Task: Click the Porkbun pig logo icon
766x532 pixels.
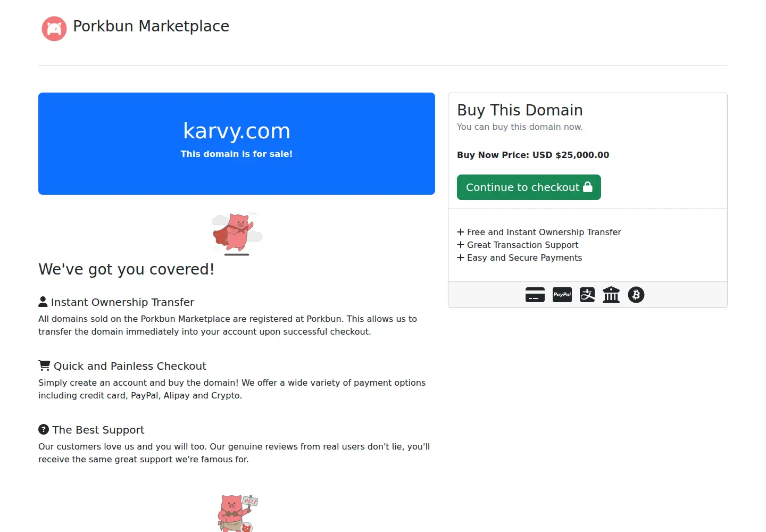Action: (x=54, y=28)
